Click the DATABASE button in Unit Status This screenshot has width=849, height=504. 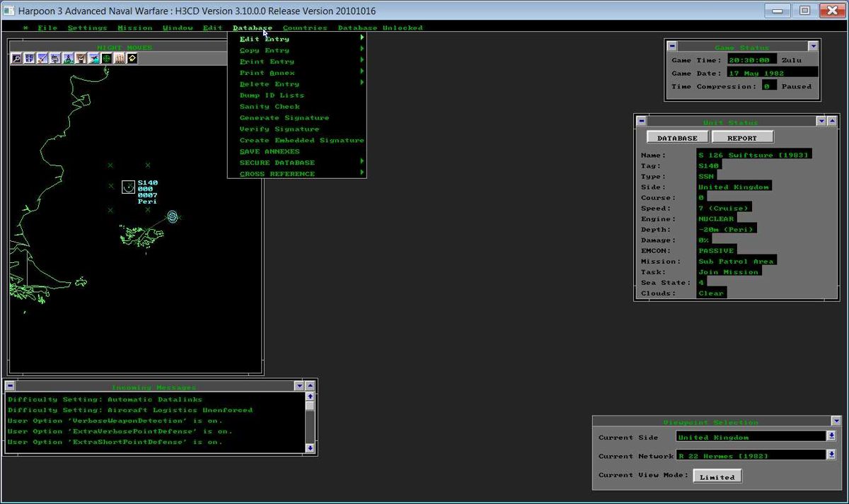[678, 138]
